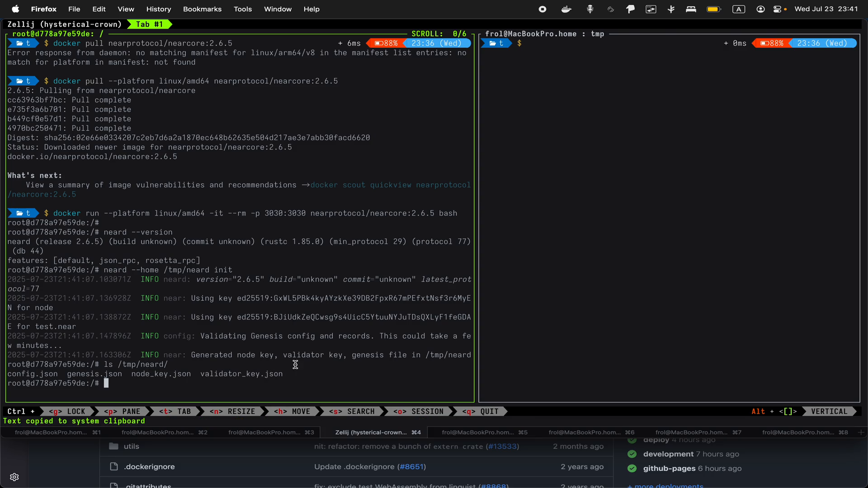Click the settings gear on the GitHub page
This screenshot has height=488, width=868.
(x=14, y=477)
